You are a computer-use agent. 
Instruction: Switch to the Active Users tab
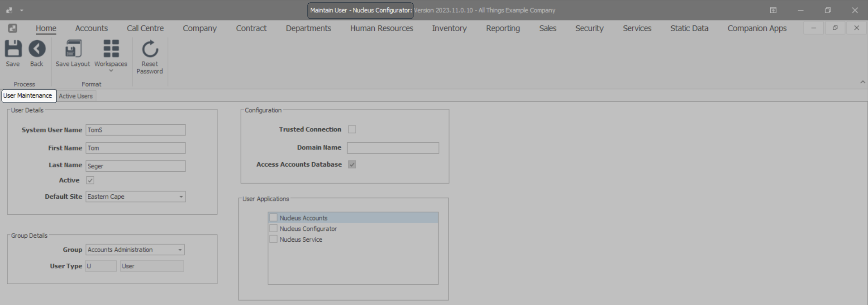76,96
